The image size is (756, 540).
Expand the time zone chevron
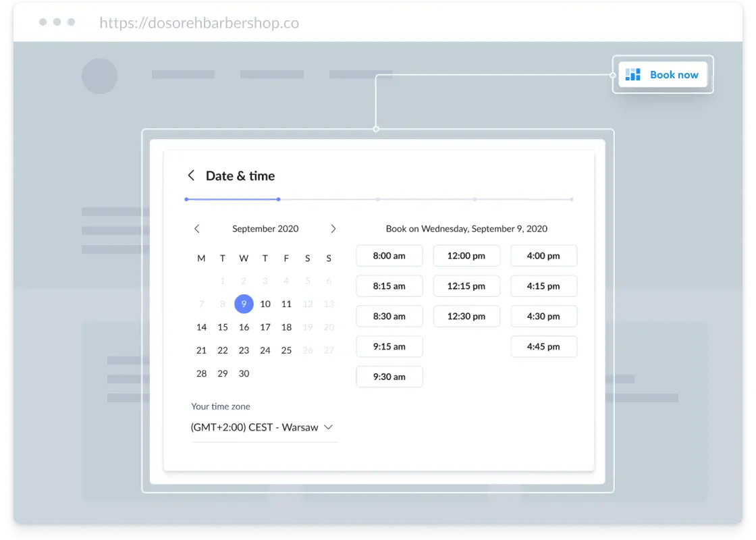click(x=328, y=427)
